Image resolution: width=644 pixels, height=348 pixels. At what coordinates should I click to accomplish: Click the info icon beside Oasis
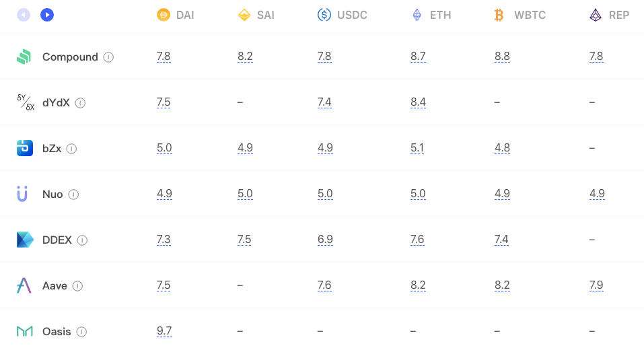[81, 332]
